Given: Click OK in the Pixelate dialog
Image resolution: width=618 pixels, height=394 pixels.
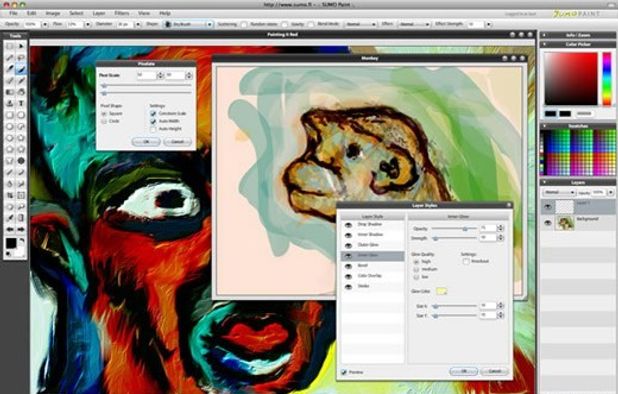Looking at the screenshot, I should [x=146, y=142].
